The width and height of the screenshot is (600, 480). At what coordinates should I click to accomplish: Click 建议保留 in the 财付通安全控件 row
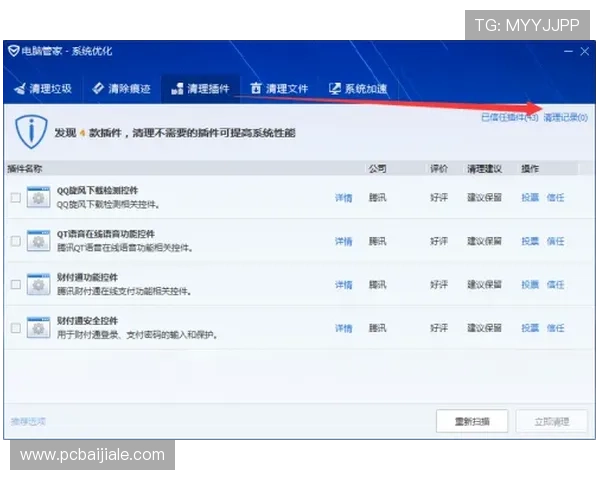[484, 328]
